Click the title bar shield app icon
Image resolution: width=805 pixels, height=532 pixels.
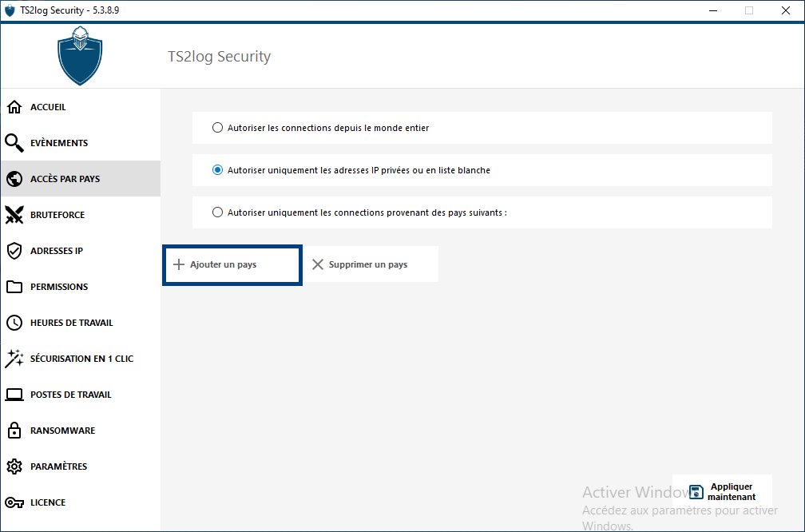coord(10,10)
